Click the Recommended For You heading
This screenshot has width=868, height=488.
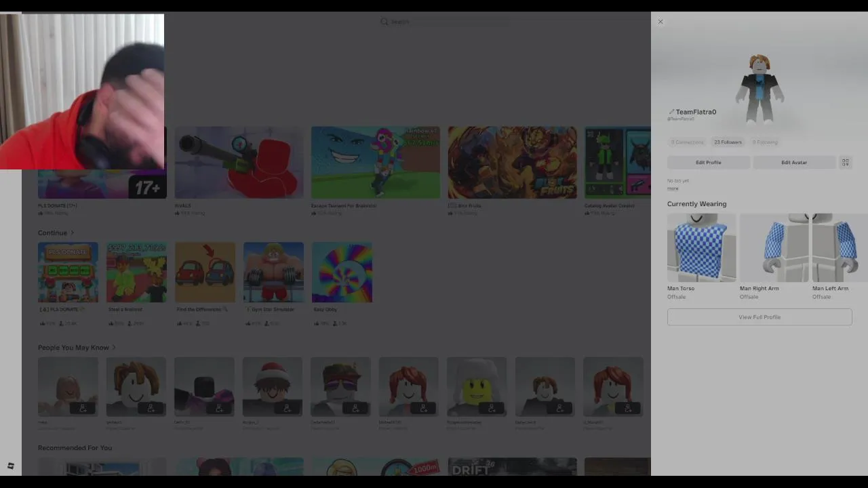[x=75, y=448]
